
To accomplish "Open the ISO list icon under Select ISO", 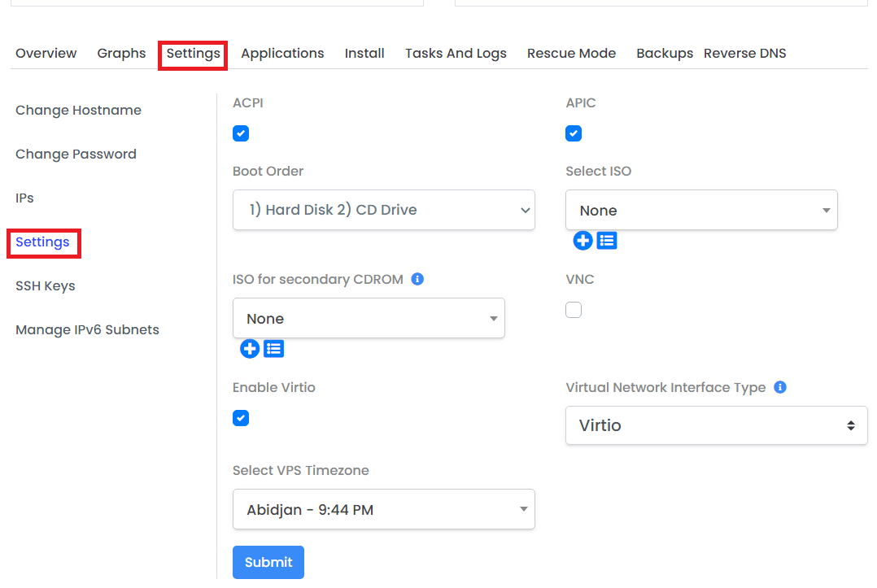I will 607,241.
